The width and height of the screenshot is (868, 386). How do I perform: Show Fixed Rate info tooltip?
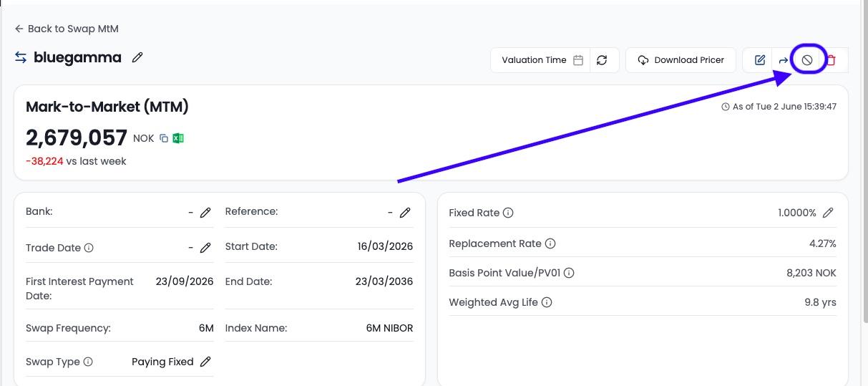(508, 213)
